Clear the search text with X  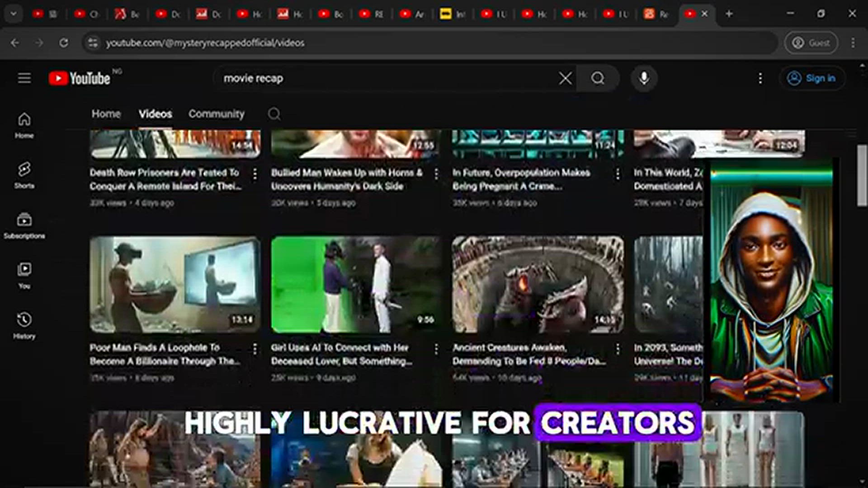tap(565, 78)
